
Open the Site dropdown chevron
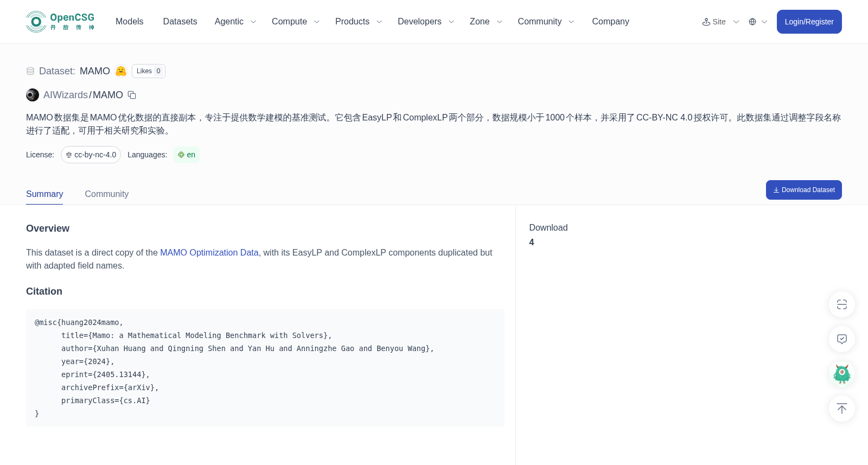736,22
